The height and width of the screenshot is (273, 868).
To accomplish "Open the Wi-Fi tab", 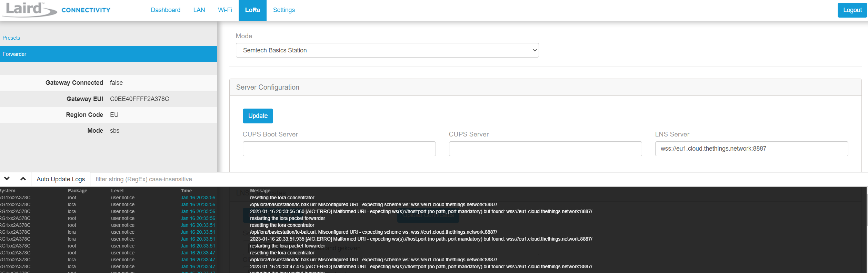I will [x=225, y=10].
